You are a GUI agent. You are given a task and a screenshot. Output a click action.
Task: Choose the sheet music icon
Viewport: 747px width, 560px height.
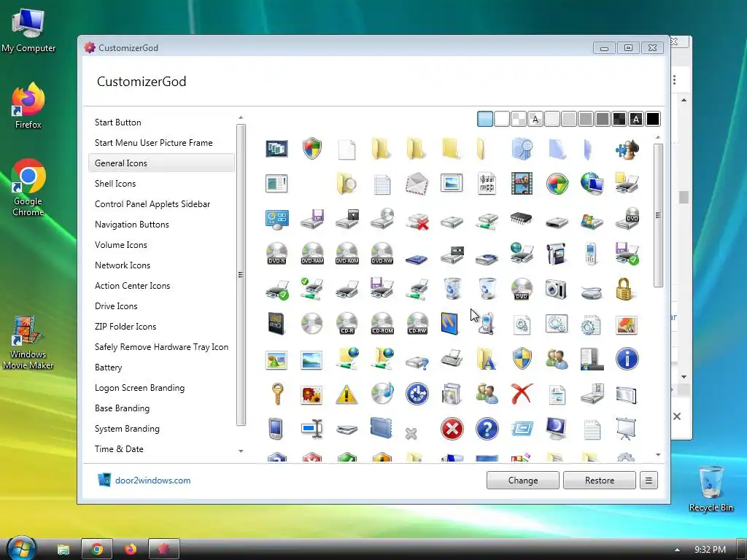tap(487, 184)
